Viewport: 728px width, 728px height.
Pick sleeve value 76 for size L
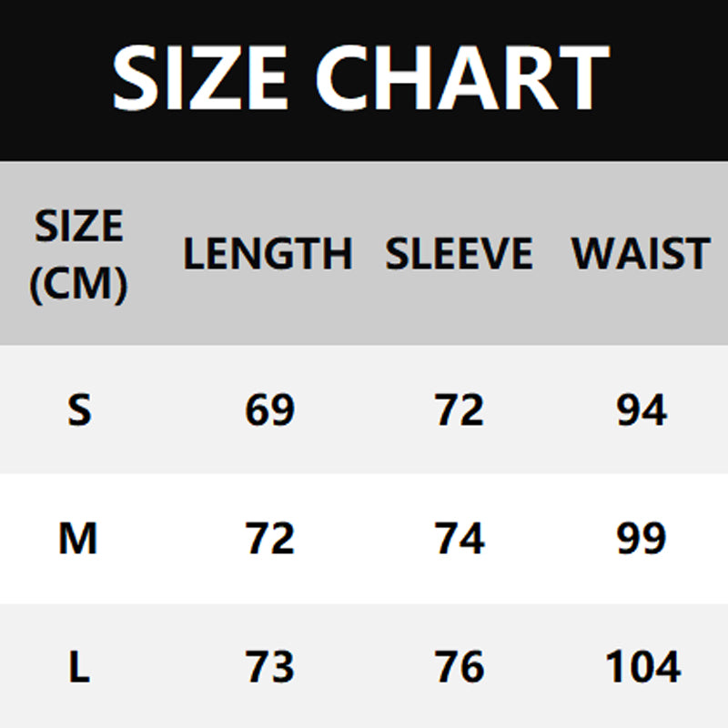tap(460, 669)
